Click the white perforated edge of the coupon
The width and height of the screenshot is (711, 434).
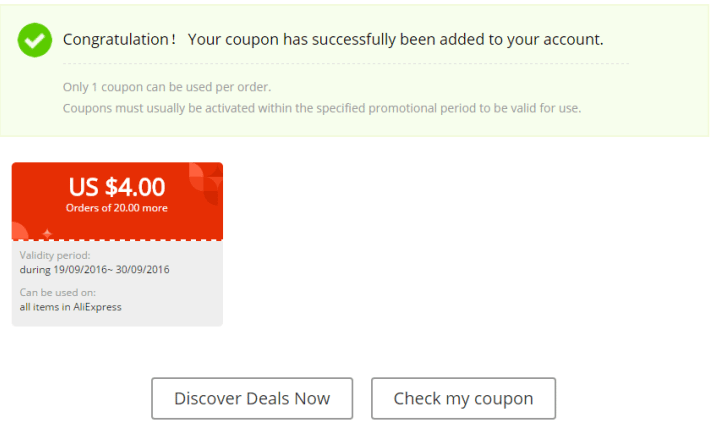(x=117, y=240)
